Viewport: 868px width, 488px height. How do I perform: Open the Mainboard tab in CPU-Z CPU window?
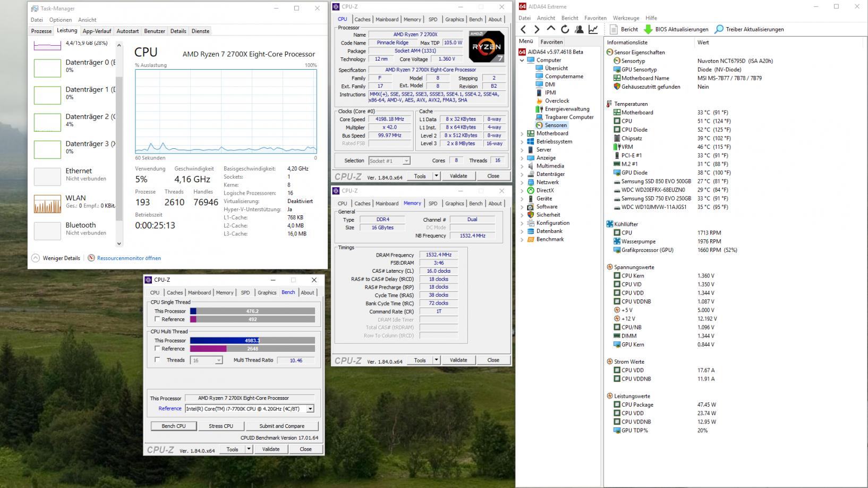387,19
